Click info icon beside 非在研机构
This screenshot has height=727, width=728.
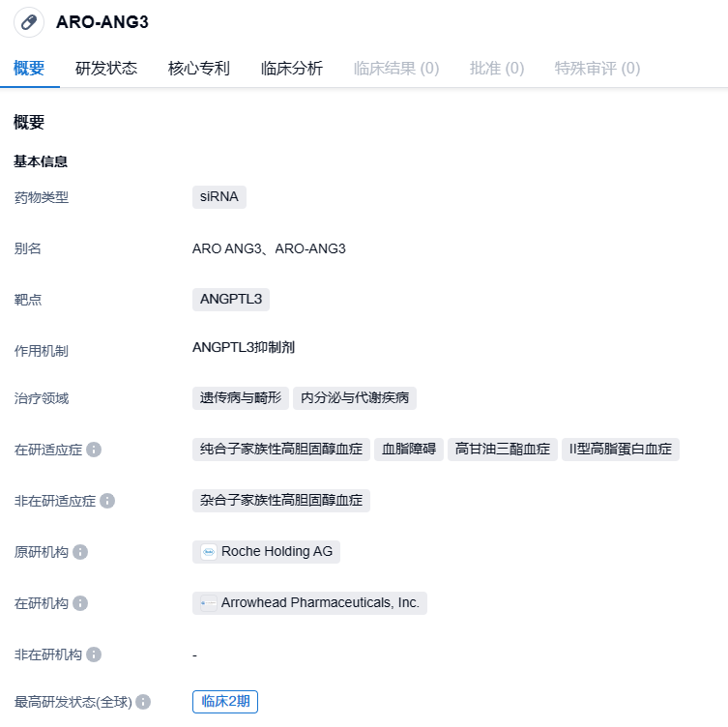[x=94, y=654]
